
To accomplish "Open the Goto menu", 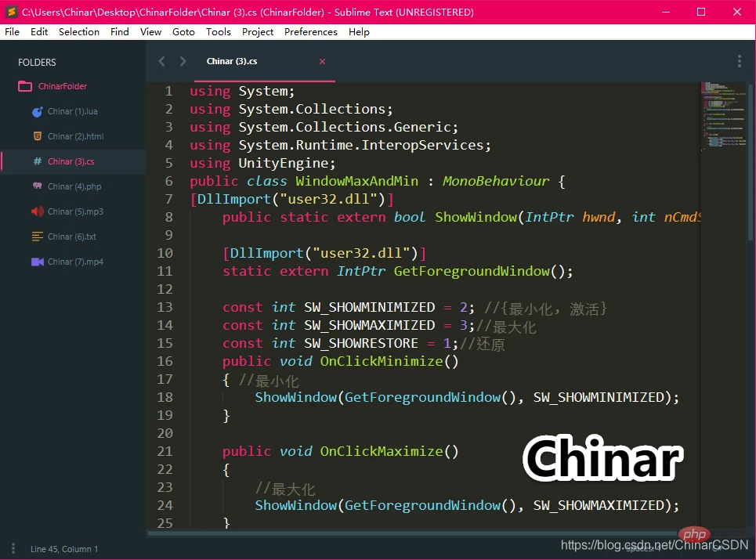I will 183,32.
